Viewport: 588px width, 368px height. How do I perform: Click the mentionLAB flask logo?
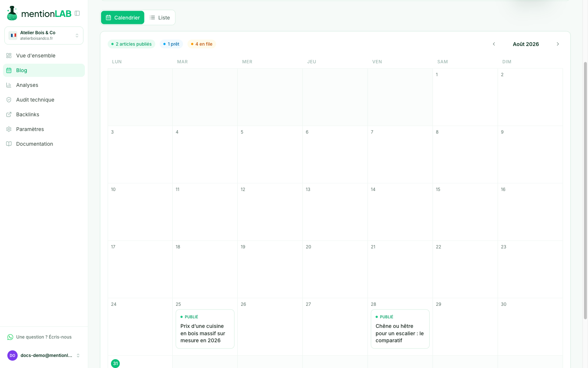(12, 13)
